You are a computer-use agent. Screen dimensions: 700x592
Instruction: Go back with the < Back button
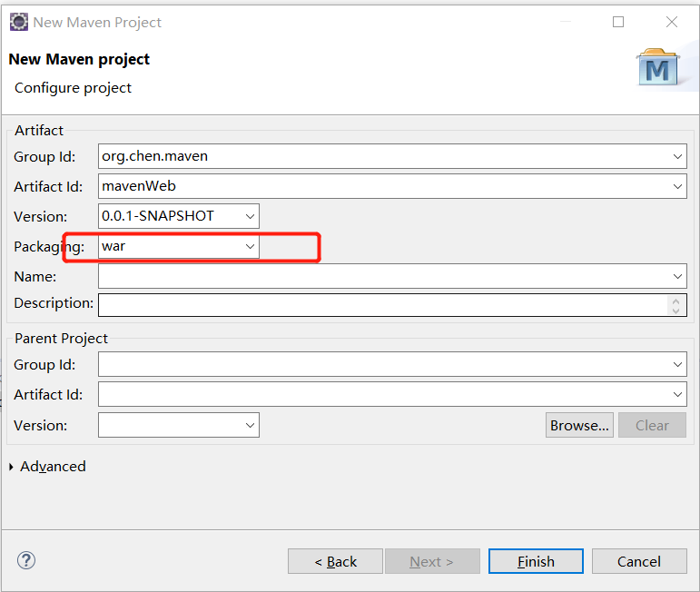pyautogui.click(x=335, y=561)
